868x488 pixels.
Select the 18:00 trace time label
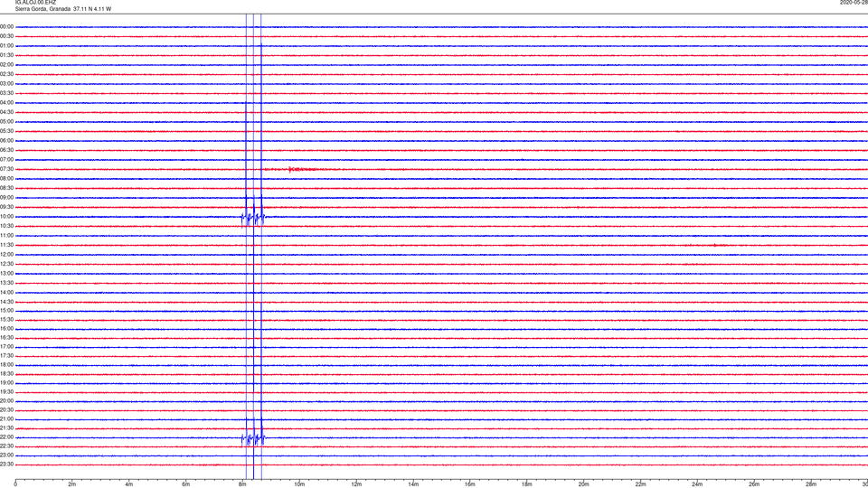coord(6,365)
